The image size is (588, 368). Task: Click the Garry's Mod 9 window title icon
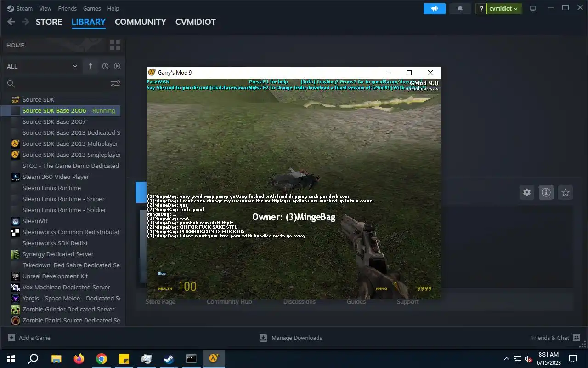click(x=152, y=73)
